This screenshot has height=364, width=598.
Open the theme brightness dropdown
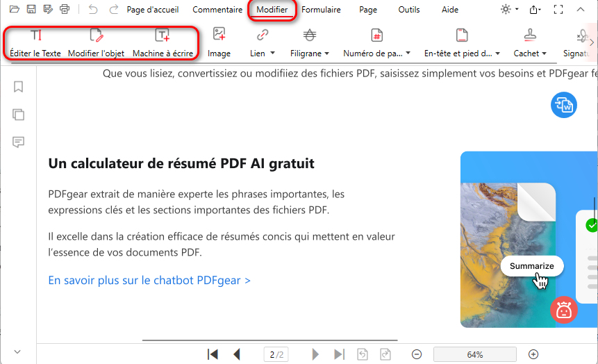coord(510,9)
